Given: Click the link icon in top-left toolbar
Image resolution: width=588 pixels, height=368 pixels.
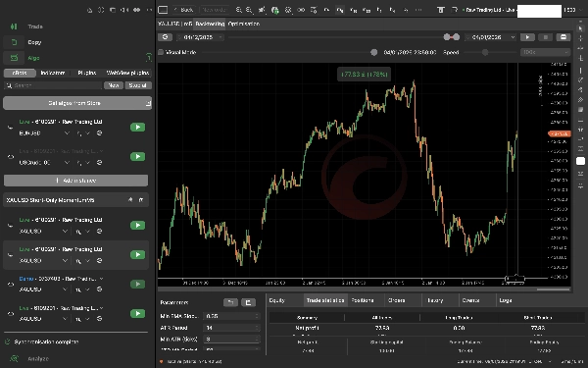Looking at the screenshot, I should point(137,10).
